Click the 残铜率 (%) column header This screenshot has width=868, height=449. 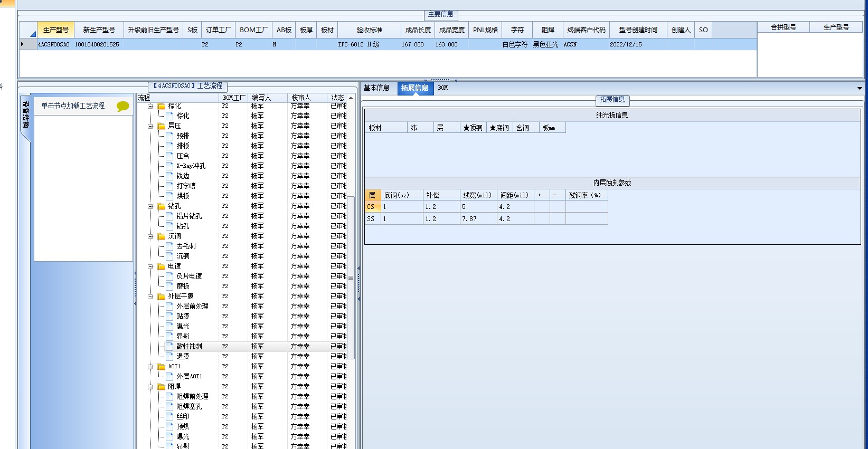(x=586, y=195)
